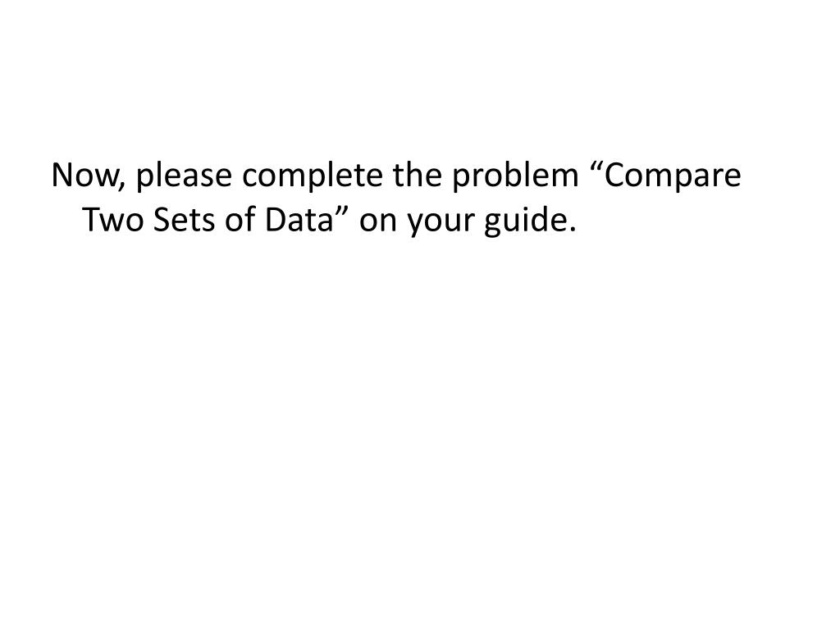Select the word "of" between Sets and Data
The width and height of the screenshot is (840, 630).
click(240, 218)
